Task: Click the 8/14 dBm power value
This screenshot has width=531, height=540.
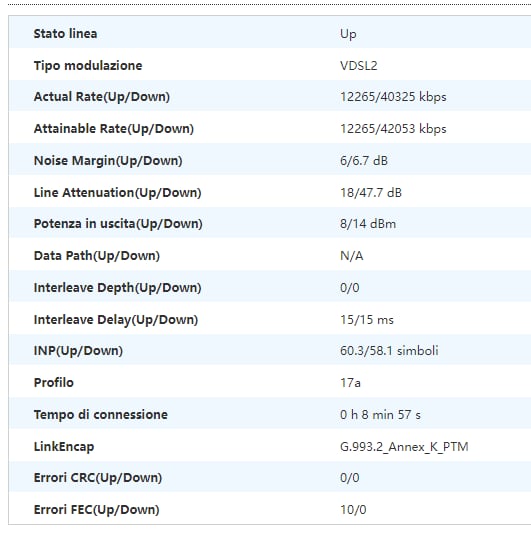Action: [x=368, y=224]
